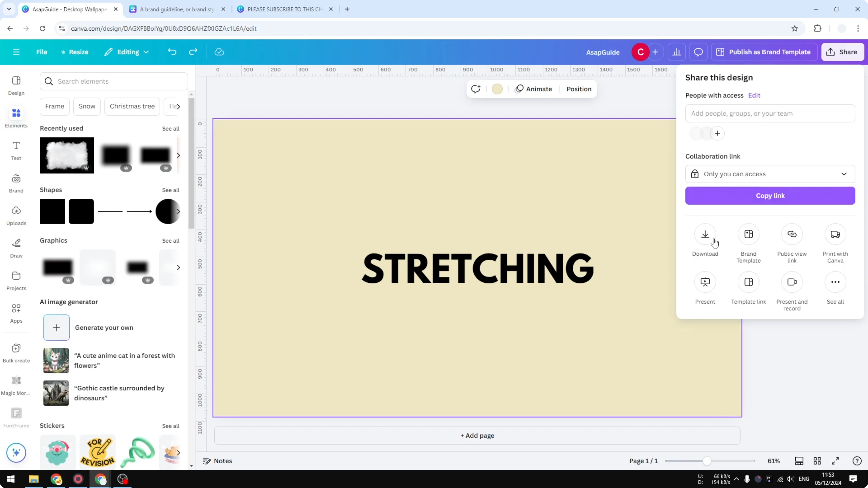See all Graphics
The width and height of the screenshot is (868, 488).
click(171, 240)
